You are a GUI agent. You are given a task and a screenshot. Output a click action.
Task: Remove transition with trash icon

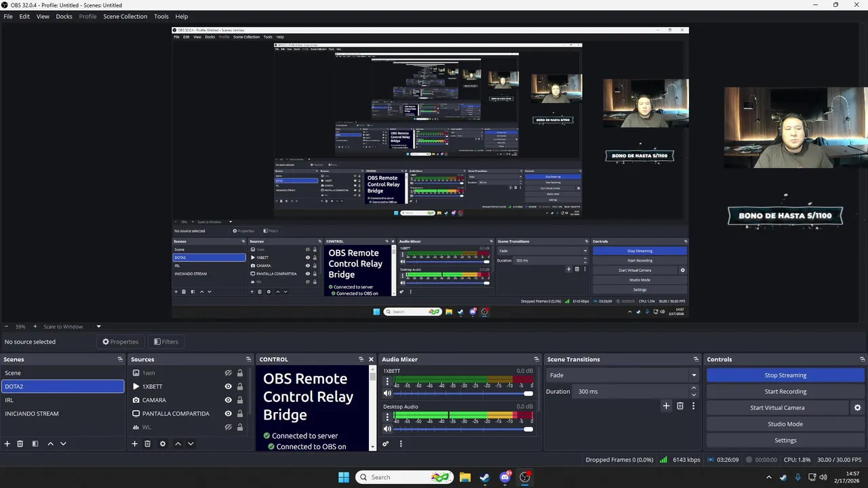pyautogui.click(x=680, y=406)
